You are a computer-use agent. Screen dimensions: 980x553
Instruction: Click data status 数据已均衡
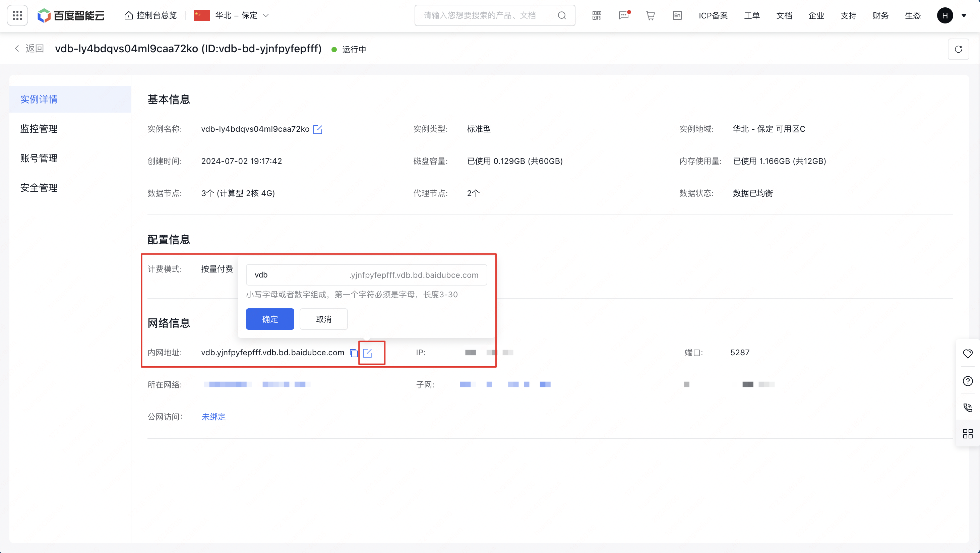(x=753, y=193)
